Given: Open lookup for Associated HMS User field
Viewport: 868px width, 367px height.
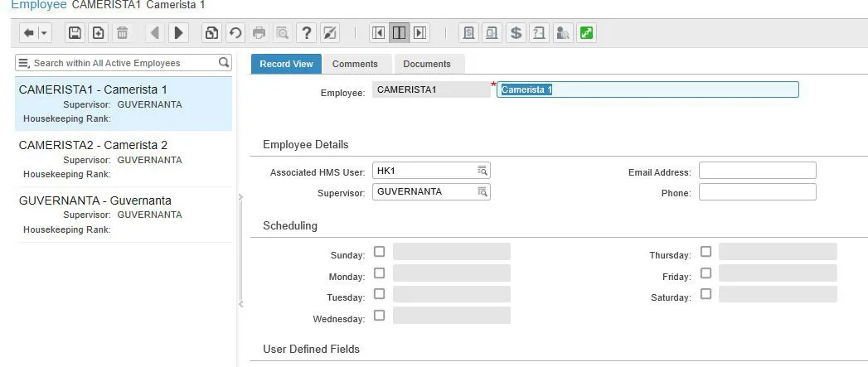Looking at the screenshot, I should [482, 171].
